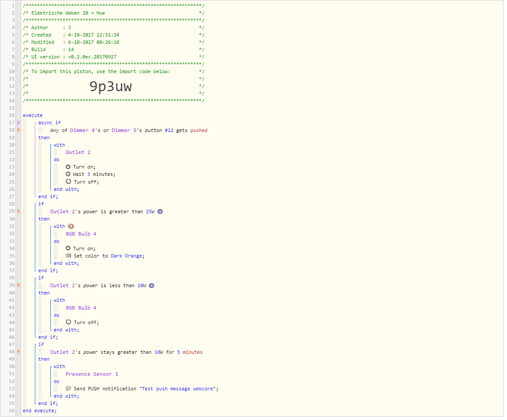Select the import code 9p3uw
Screen dimensions: 507x420
point(111,86)
